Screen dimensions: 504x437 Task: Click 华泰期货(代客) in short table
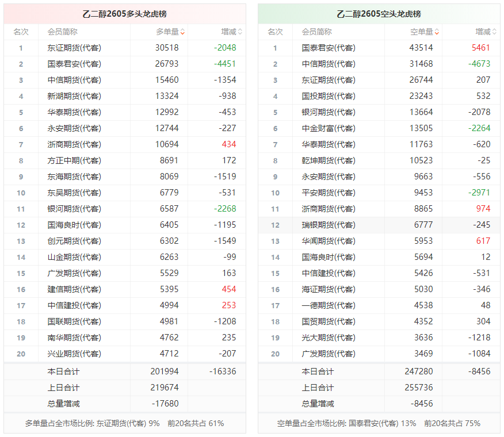(329, 144)
